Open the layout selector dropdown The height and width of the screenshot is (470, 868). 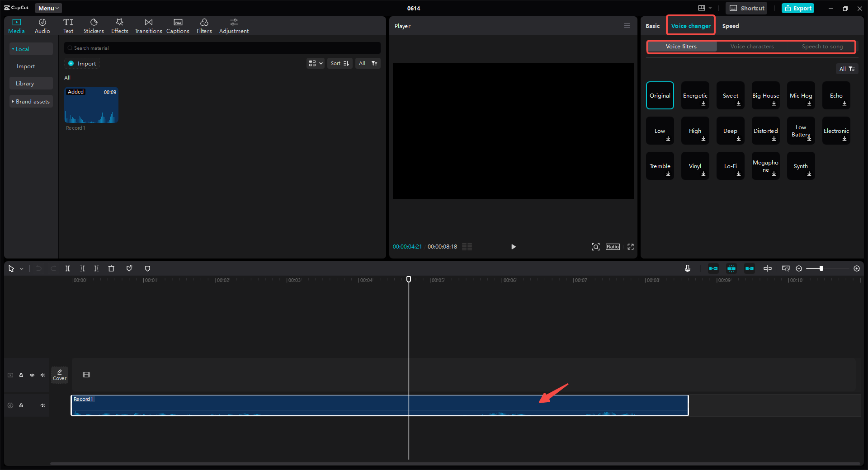[x=705, y=8]
